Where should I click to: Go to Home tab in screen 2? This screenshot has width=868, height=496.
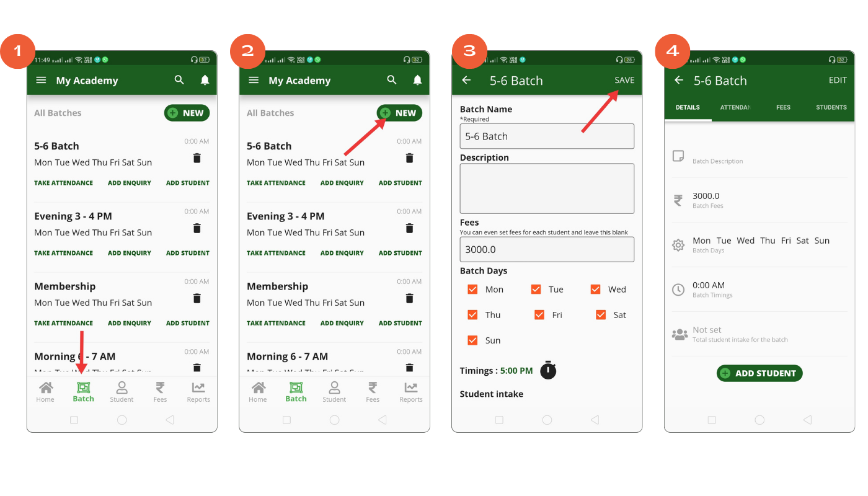(258, 392)
